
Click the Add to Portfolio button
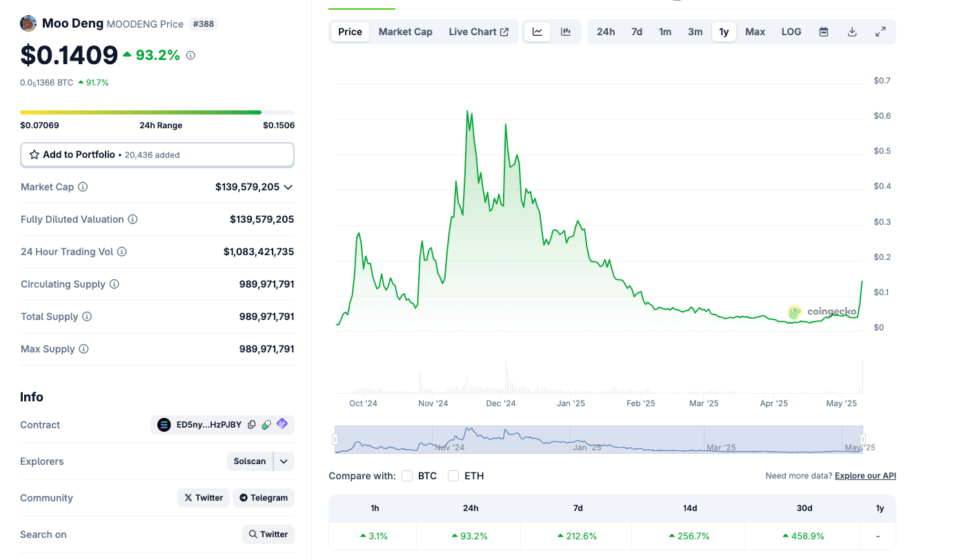(157, 154)
